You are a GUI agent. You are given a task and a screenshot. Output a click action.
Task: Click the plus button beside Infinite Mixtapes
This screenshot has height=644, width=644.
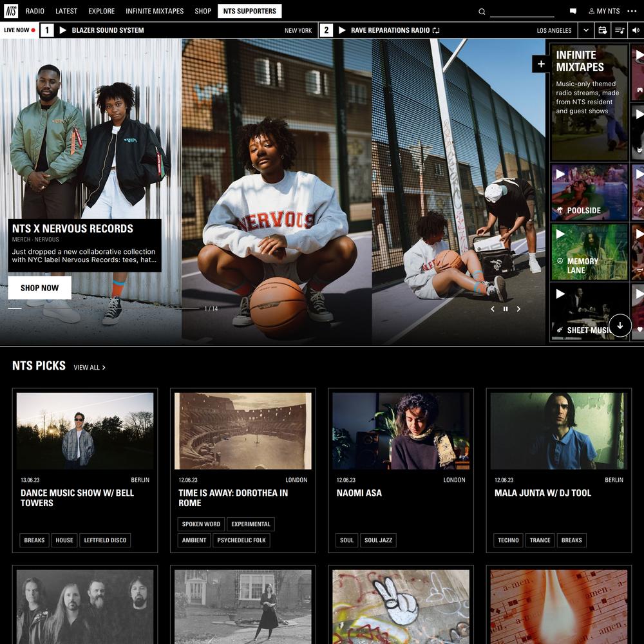pyautogui.click(x=541, y=64)
